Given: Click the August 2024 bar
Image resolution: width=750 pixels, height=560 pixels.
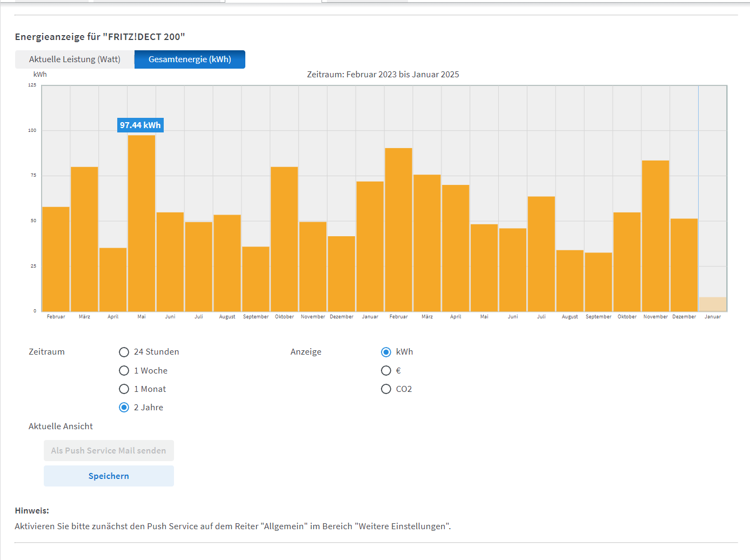Looking at the screenshot, I should (x=570, y=281).
